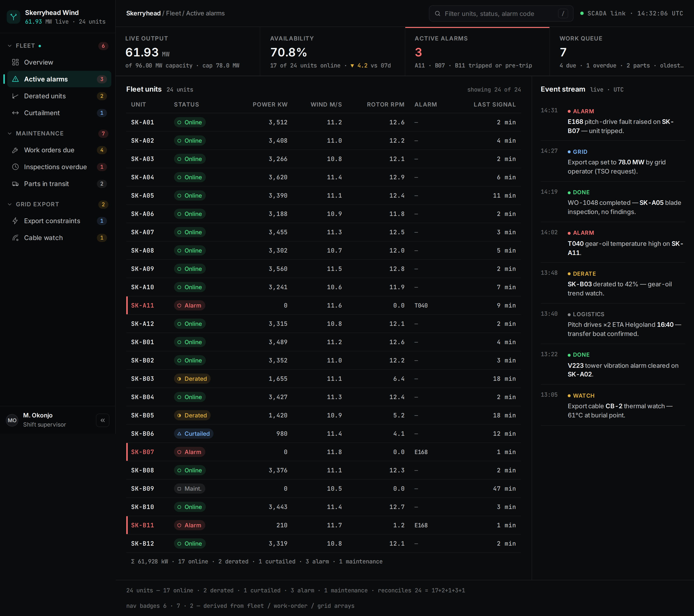
Task: Collapse the GRID EXPORT section chevron
Action: tap(9, 204)
